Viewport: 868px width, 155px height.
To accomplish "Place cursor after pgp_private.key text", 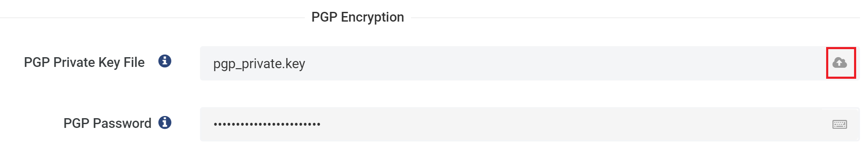I will (x=306, y=64).
